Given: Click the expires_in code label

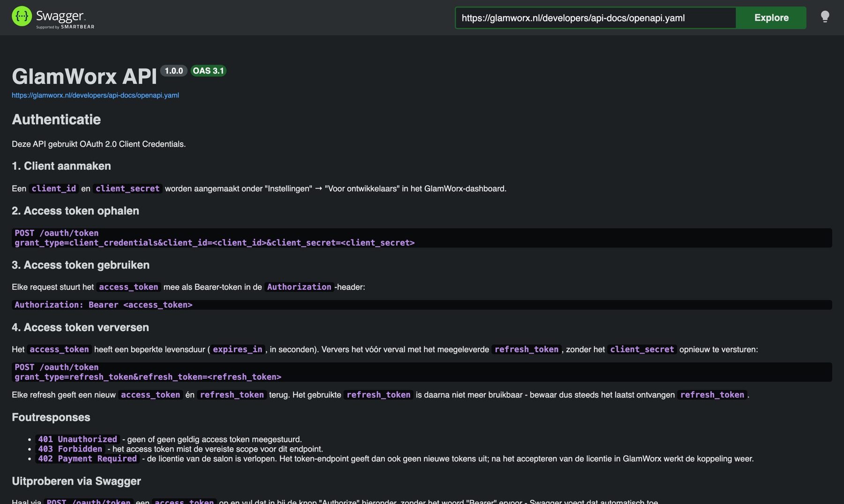Looking at the screenshot, I should click(x=237, y=349).
